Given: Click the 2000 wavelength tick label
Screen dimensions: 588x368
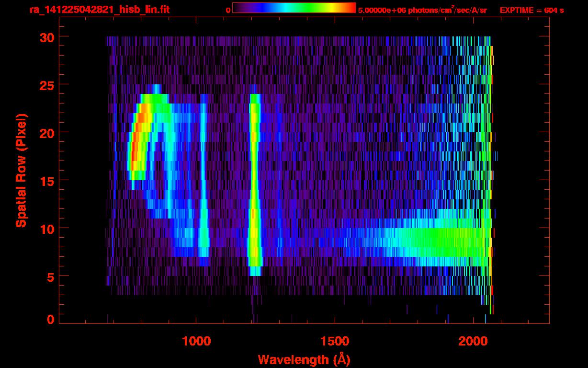Looking at the screenshot, I should pyautogui.click(x=473, y=341).
